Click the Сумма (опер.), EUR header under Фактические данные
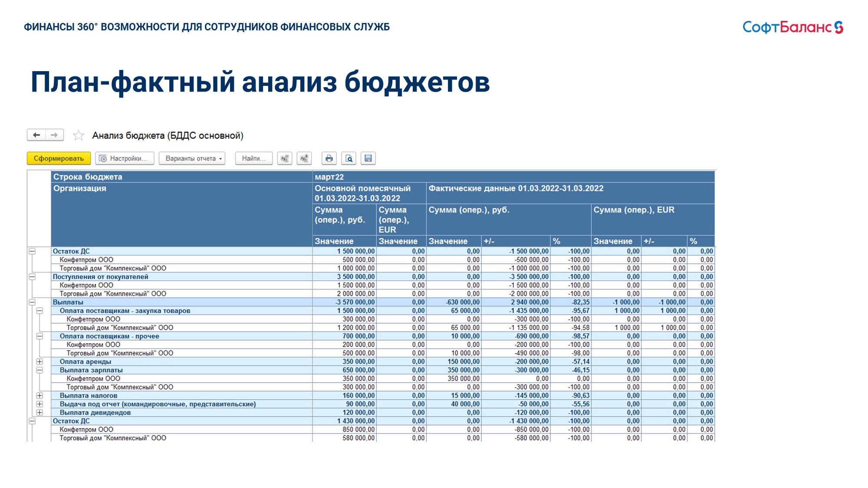This screenshot has height=488, width=868. 653,219
